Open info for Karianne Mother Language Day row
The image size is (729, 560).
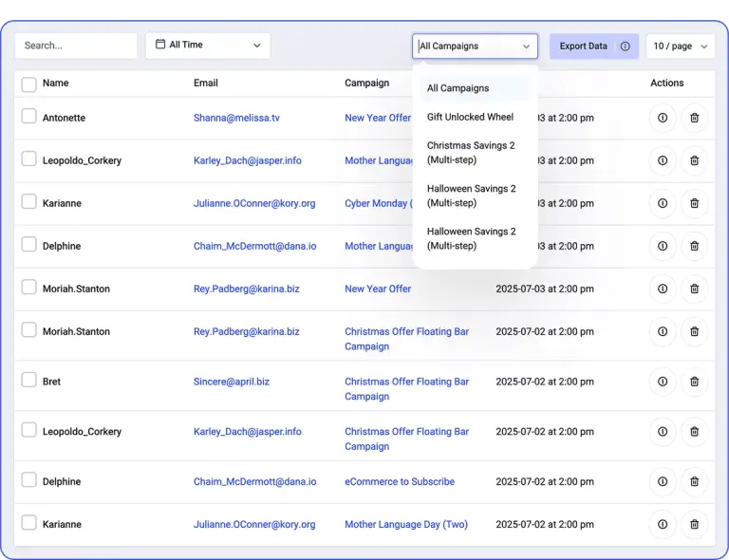[663, 524]
